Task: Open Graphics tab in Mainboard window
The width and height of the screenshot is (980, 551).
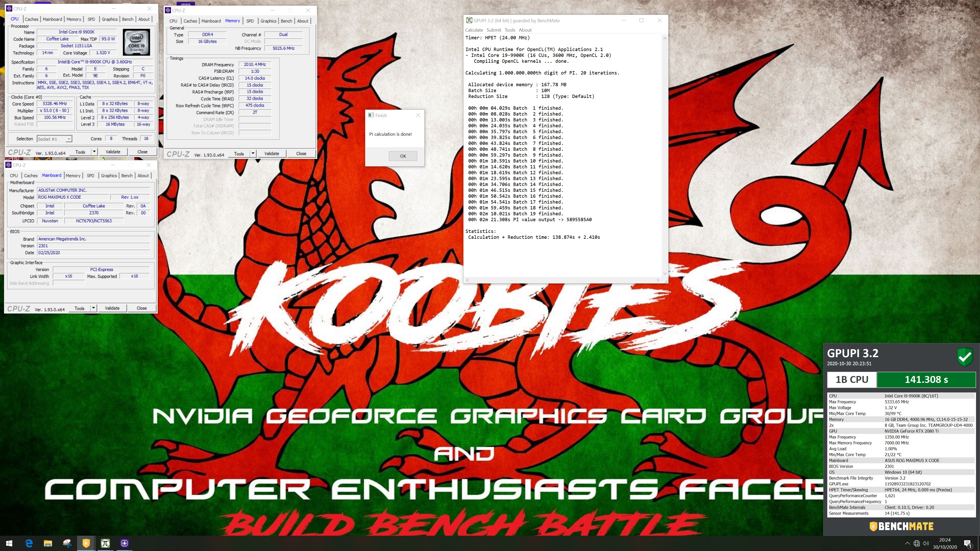Action: click(x=109, y=176)
